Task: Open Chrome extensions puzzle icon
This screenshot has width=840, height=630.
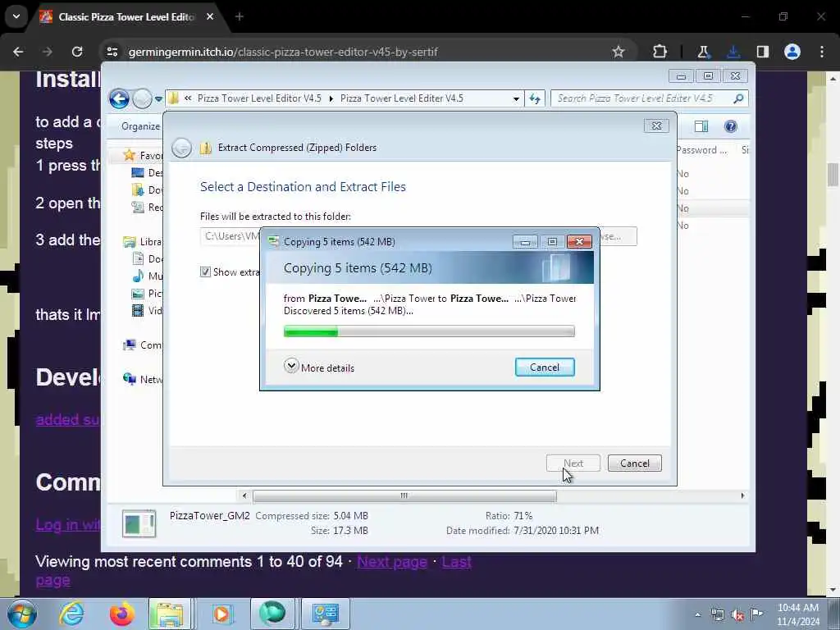Action: [660, 52]
